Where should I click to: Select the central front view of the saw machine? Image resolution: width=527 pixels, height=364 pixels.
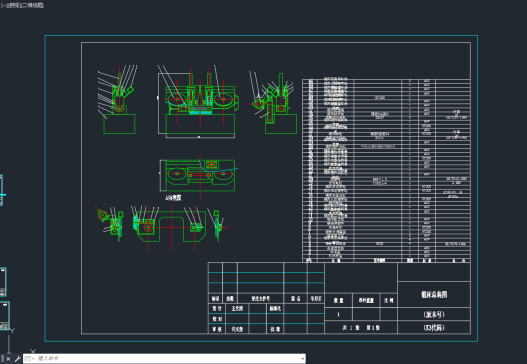(200, 104)
